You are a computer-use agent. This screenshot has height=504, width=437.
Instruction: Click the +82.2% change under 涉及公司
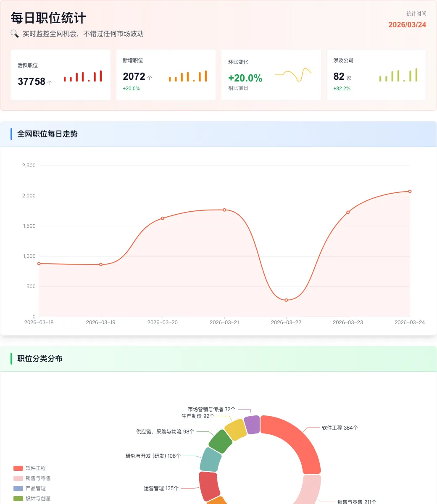(x=342, y=89)
